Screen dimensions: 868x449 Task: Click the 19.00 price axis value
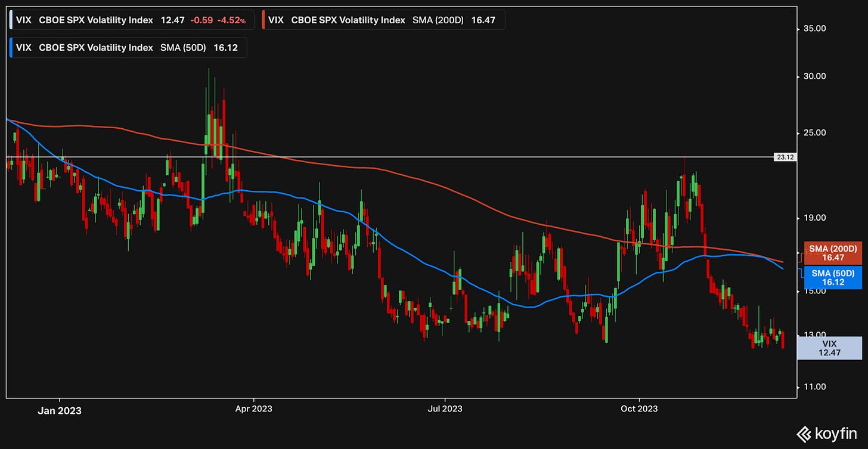coord(816,218)
